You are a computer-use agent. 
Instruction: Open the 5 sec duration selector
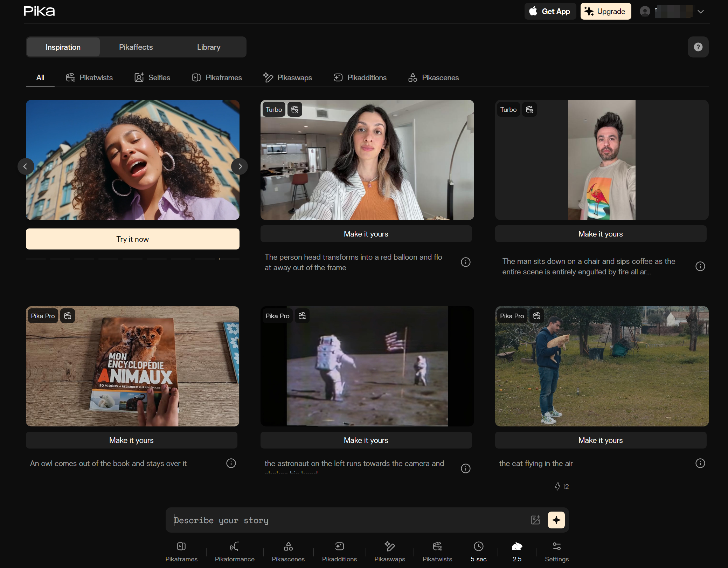tap(478, 551)
